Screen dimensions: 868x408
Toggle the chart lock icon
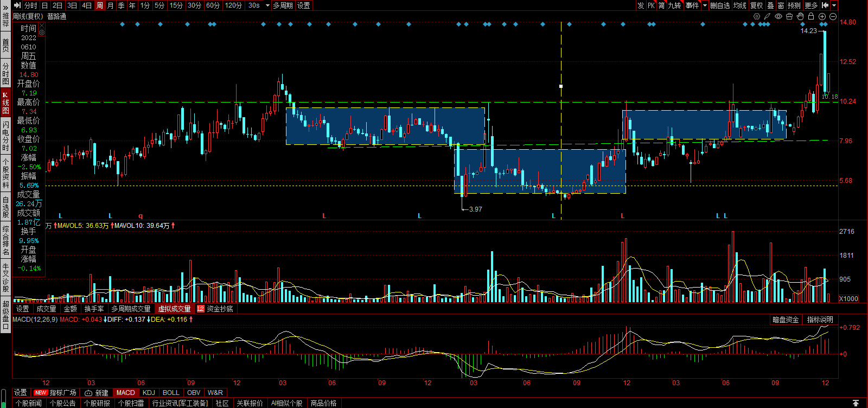(x=811, y=16)
